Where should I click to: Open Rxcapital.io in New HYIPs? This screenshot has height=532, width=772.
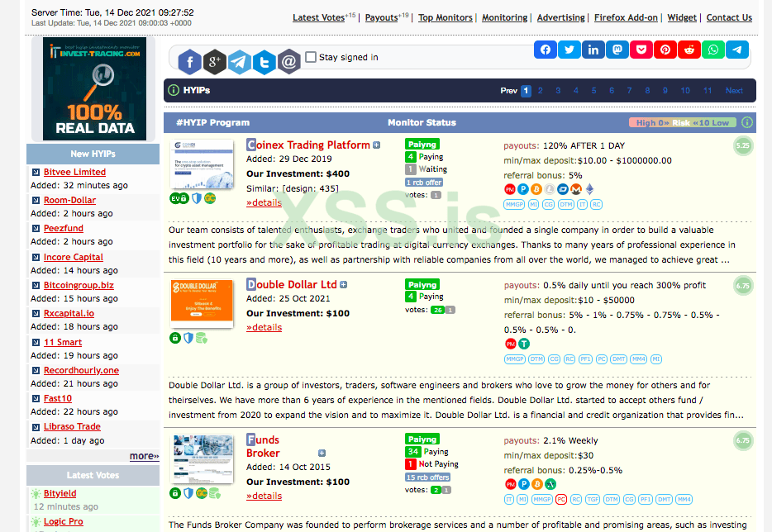[x=69, y=313]
